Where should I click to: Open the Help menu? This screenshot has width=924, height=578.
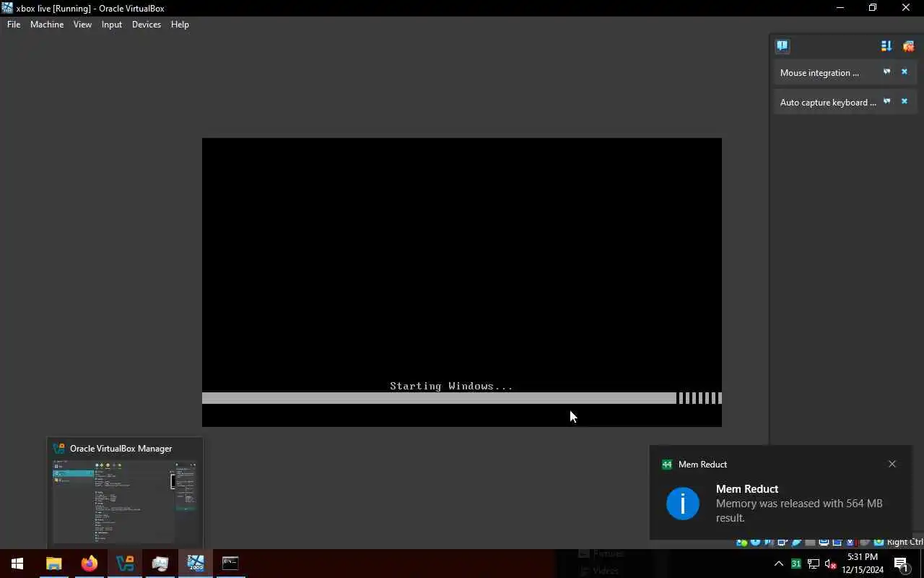click(x=180, y=25)
